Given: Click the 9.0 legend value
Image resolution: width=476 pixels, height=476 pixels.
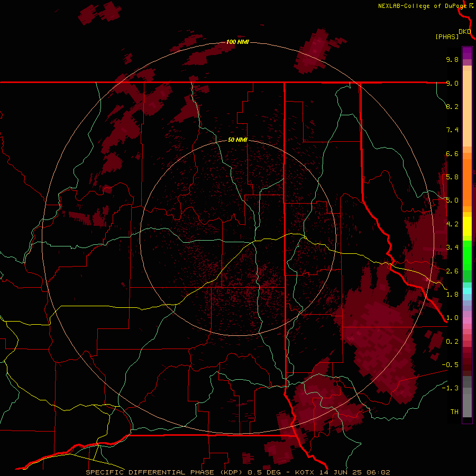Looking at the screenshot, I should point(452,83).
